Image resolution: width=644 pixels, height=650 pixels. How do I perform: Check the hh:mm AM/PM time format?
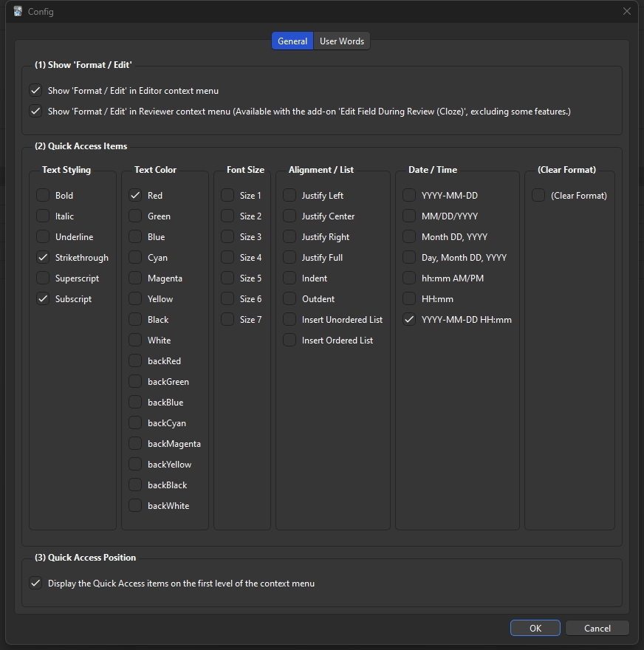pos(410,278)
